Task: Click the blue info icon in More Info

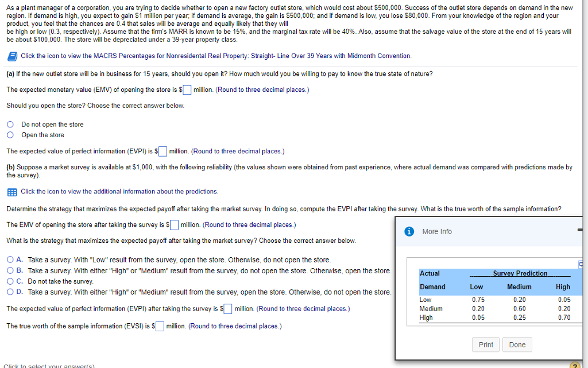Action: click(x=409, y=231)
